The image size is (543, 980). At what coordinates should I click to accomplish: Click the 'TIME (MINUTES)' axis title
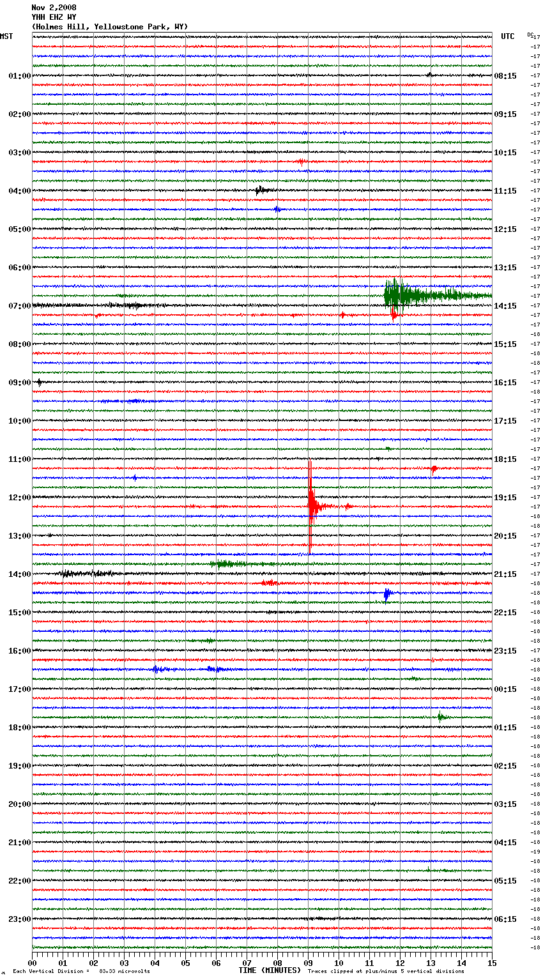(270, 970)
